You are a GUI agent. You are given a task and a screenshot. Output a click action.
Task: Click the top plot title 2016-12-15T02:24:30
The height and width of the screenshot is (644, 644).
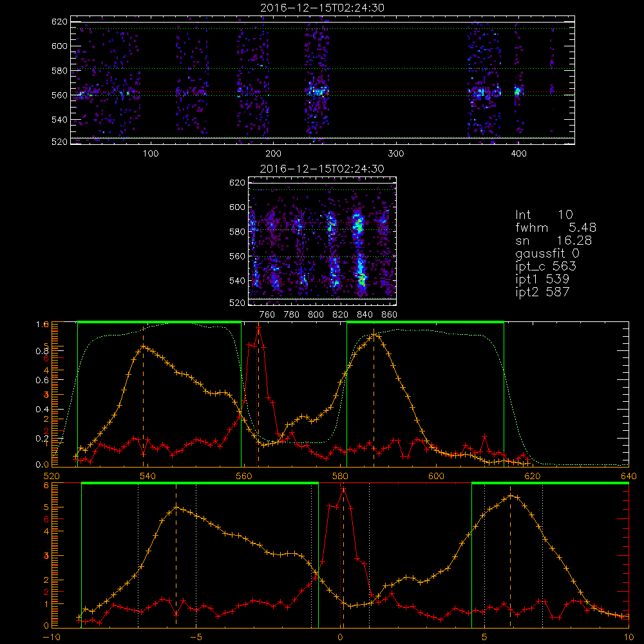pos(322,7)
